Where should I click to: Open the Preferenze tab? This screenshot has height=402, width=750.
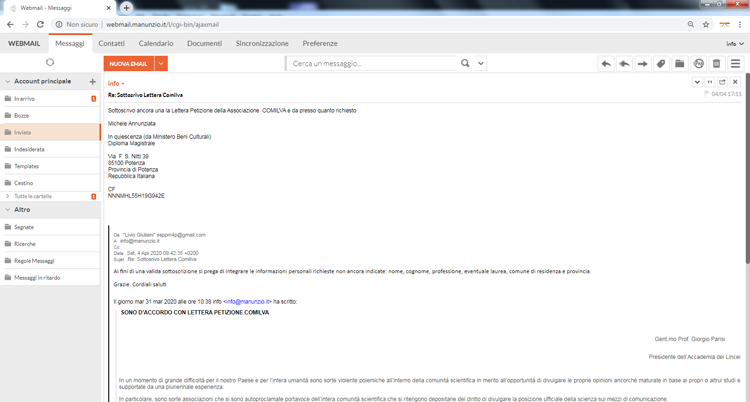pyautogui.click(x=320, y=44)
